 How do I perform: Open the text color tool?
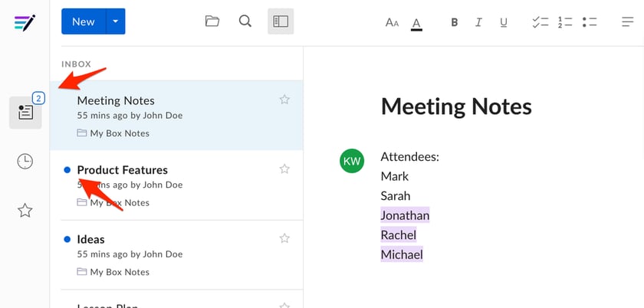(x=416, y=24)
